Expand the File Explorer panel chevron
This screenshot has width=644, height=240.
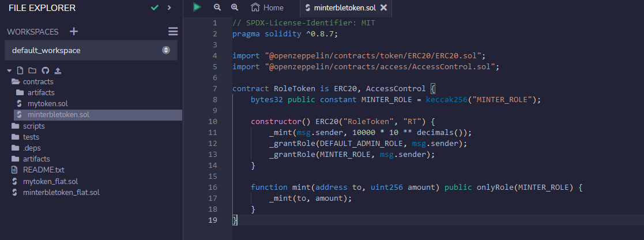tap(169, 7)
